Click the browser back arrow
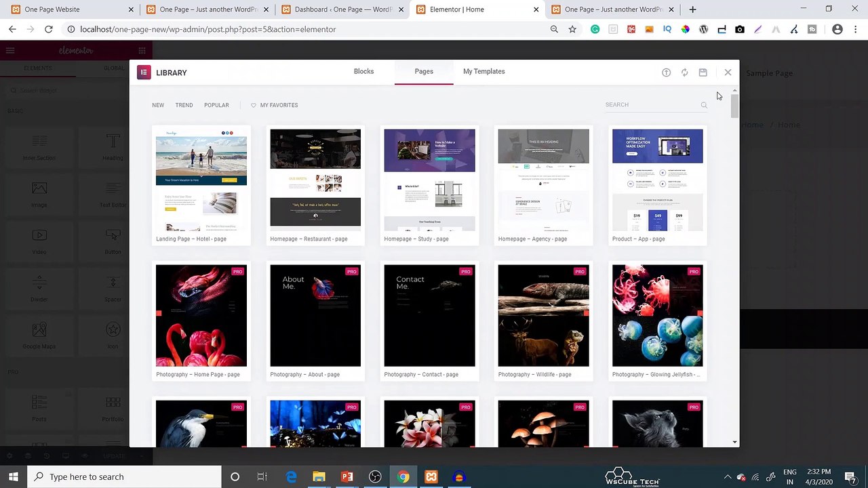This screenshot has height=488, width=868. pos(12,29)
